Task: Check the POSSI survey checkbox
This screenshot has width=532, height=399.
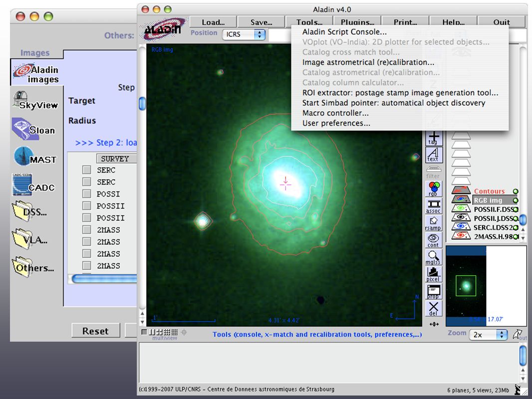Action: (87, 194)
